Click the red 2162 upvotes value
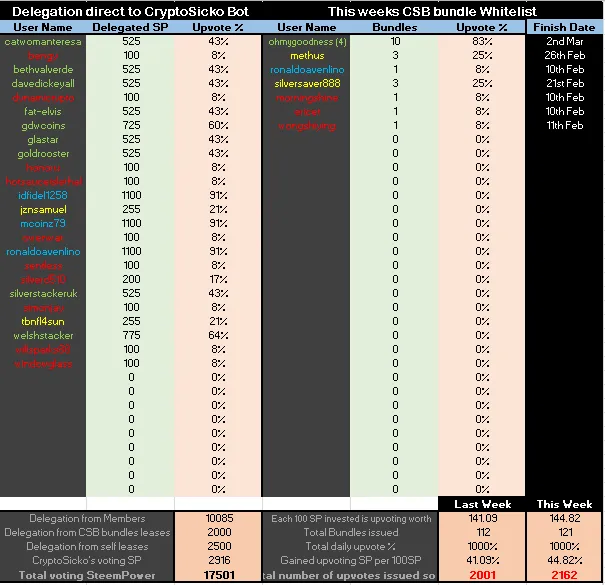 tap(564, 575)
